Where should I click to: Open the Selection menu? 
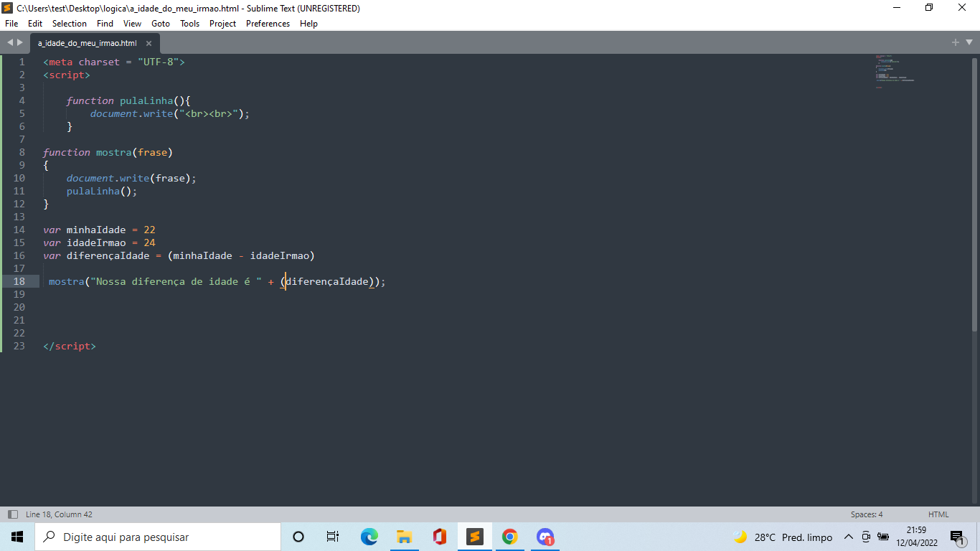pos(70,24)
